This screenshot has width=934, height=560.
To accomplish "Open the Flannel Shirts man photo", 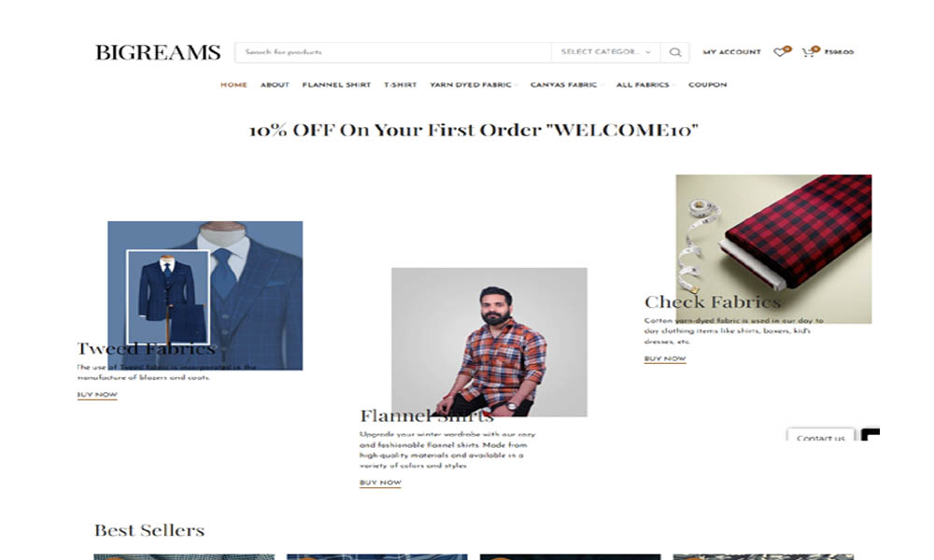I will [x=489, y=342].
